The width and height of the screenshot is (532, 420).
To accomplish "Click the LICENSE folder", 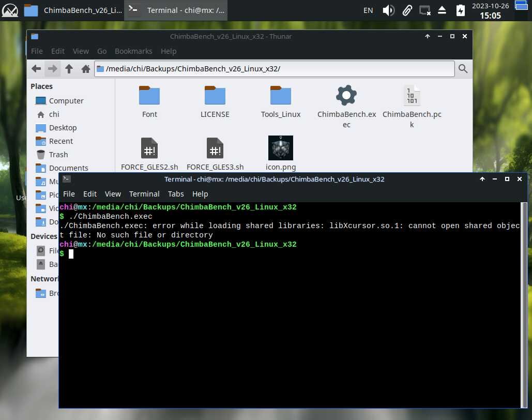I will pyautogui.click(x=215, y=96).
